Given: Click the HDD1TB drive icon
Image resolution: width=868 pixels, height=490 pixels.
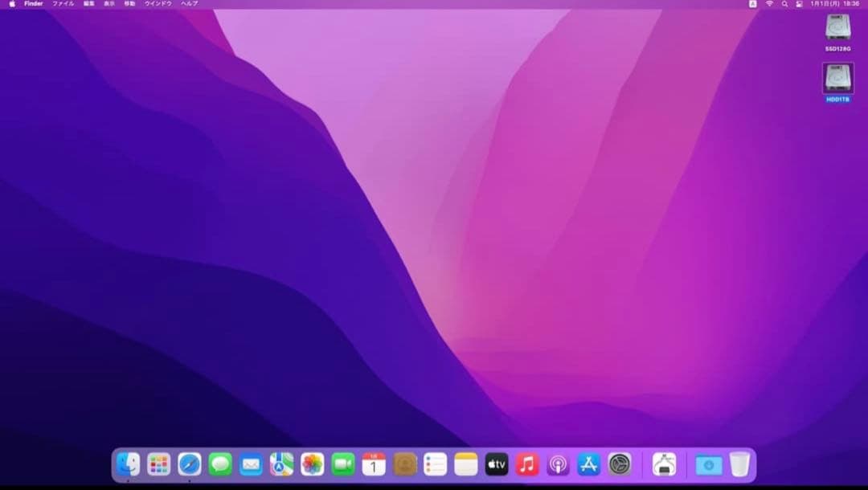Looking at the screenshot, I should pyautogui.click(x=838, y=79).
